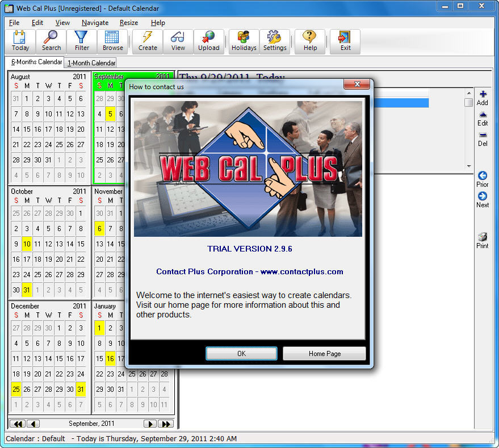Add an event with the Add plus icon
499x448 pixels.
pos(483,98)
